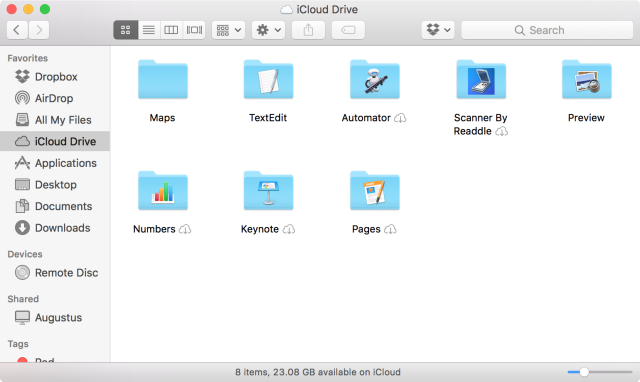Click in the Search field
640x382 pixels.
click(x=547, y=30)
